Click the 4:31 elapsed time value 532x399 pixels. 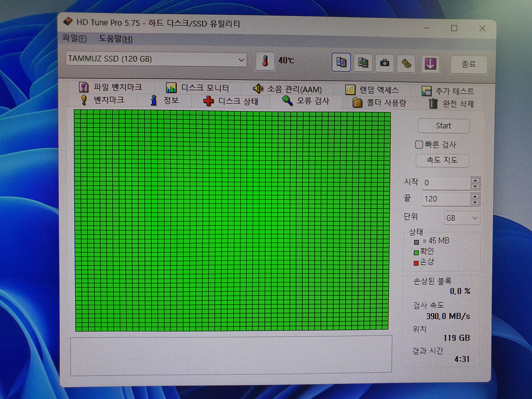pyautogui.click(x=462, y=359)
